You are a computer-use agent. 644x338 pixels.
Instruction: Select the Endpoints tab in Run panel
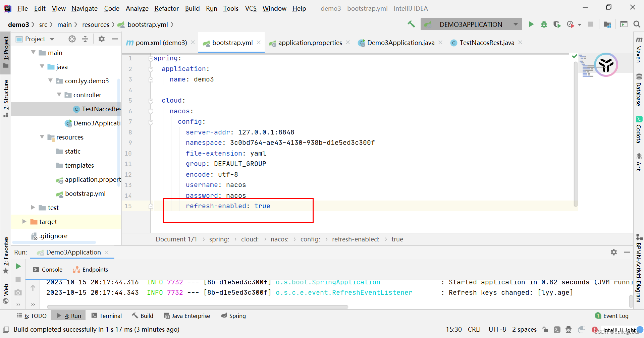[91, 270]
